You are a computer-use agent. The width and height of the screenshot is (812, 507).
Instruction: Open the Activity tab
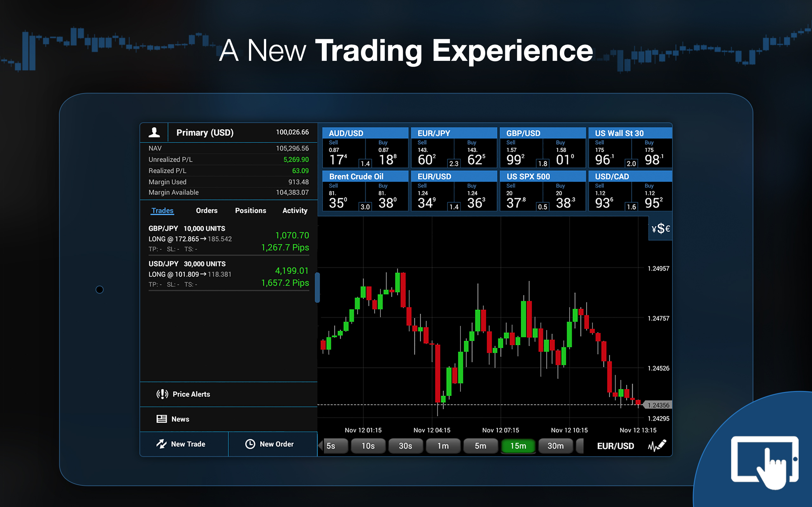pyautogui.click(x=295, y=211)
